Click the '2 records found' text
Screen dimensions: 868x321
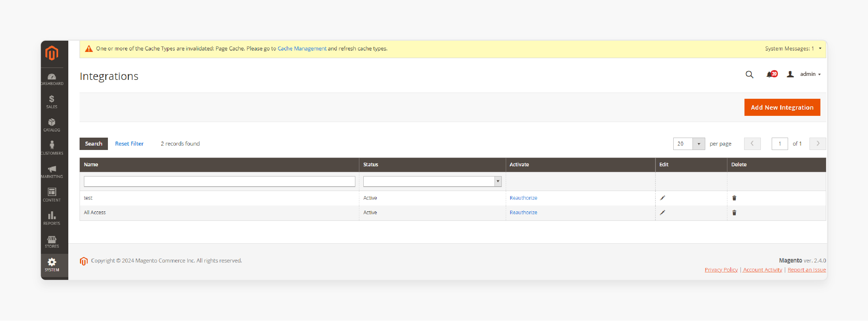coord(180,144)
